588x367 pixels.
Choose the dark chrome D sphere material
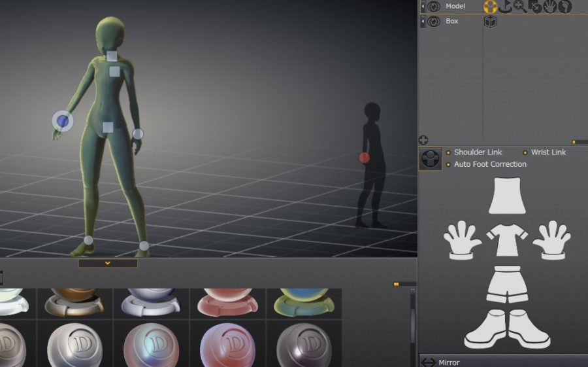point(304,345)
